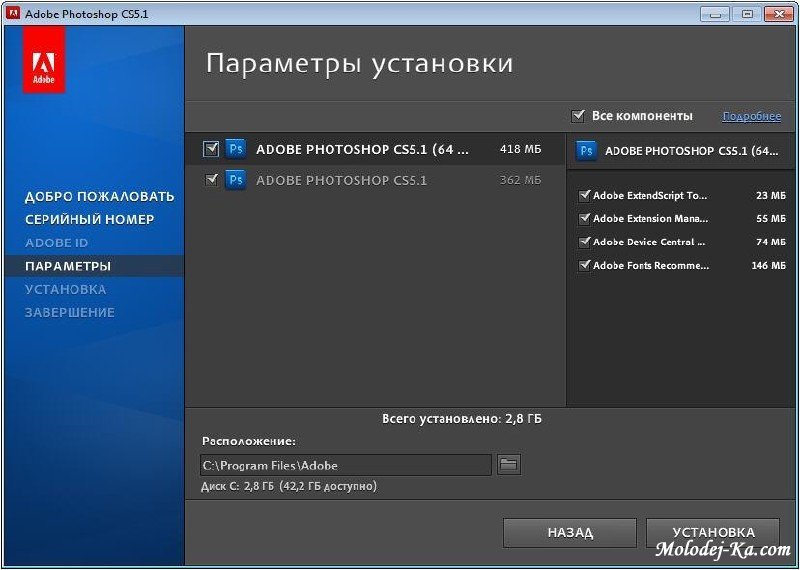Viewport: 800px width, 570px height.
Task: Close the Adobe Photoshop CS5.1 installer
Action: pyautogui.click(x=779, y=14)
